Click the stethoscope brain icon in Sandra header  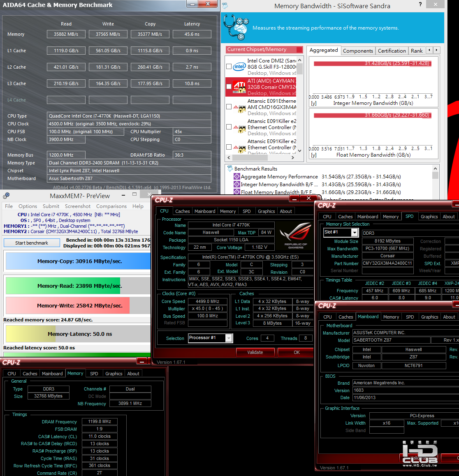(236, 27)
